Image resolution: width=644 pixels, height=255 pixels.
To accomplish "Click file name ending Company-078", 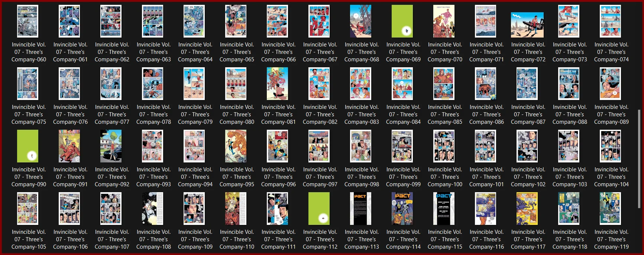I will pos(153,114).
